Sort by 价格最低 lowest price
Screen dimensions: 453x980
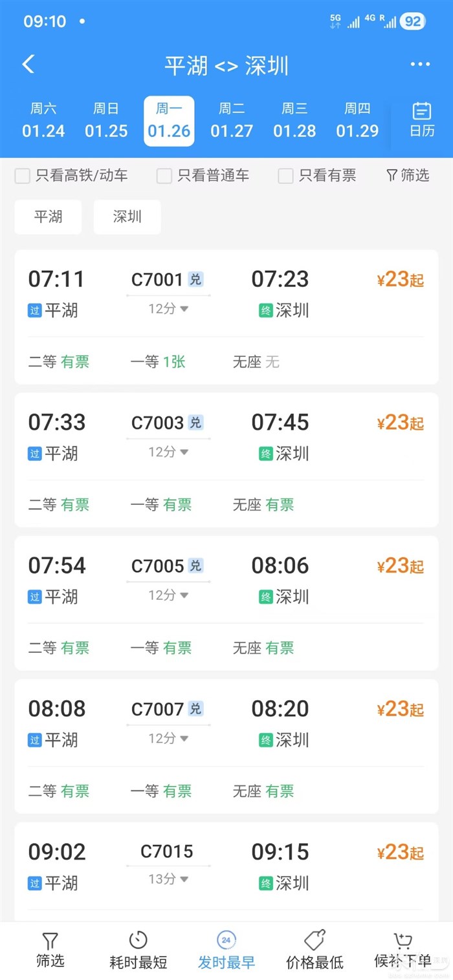(315, 950)
